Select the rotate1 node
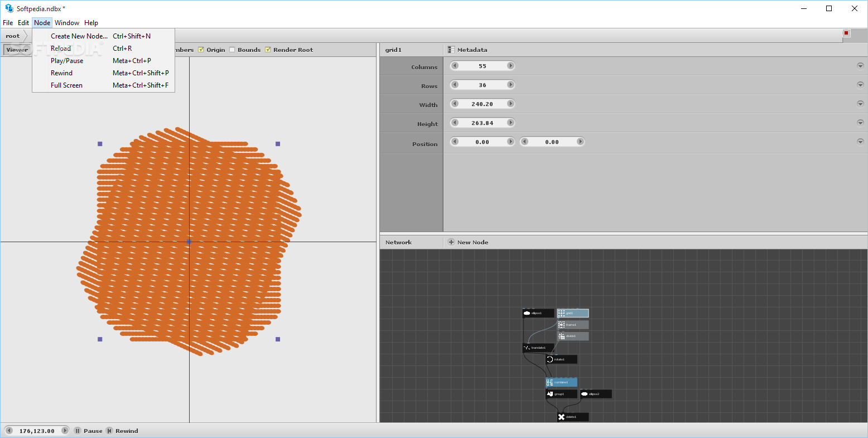 (561, 359)
